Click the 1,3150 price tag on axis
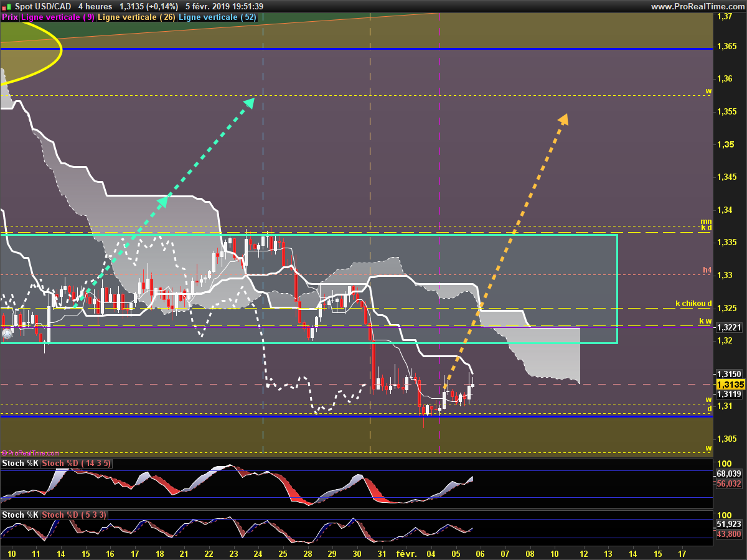The height and width of the screenshot is (560, 747). point(729,374)
